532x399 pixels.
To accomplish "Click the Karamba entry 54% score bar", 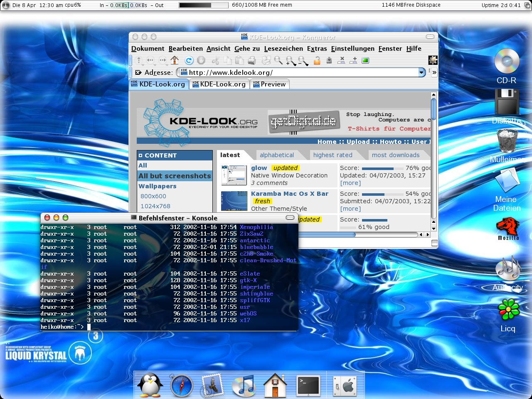I will (x=382, y=194).
